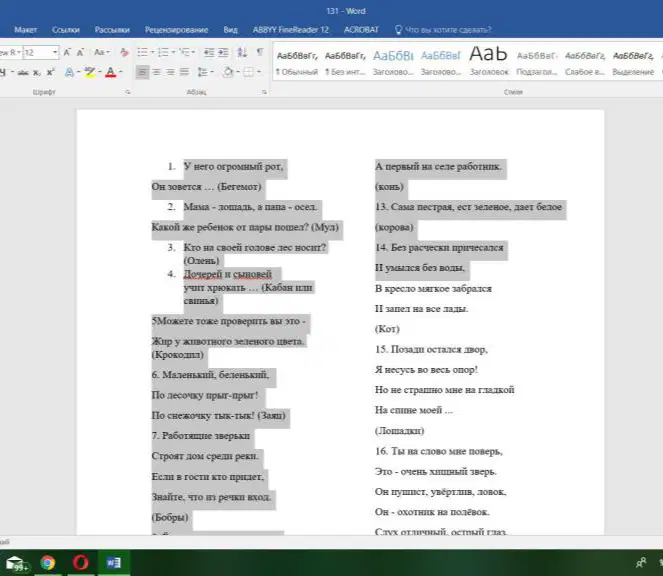The width and height of the screenshot is (663, 576).
Task: Open the ACROBAT tab
Action: click(x=361, y=30)
